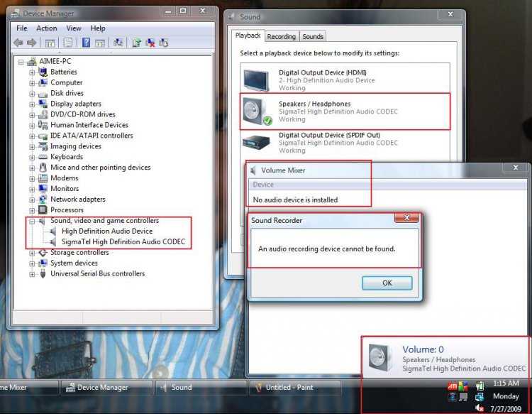Click the Digital Output Device (HDMI) monitor icon

click(x=257, y=80)
